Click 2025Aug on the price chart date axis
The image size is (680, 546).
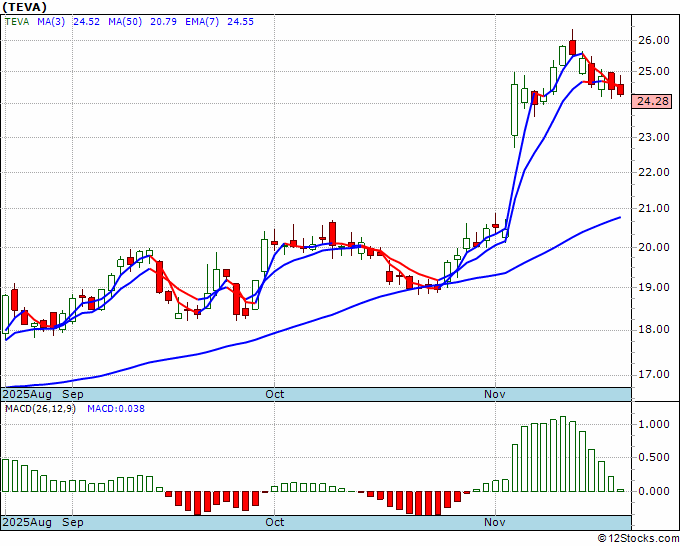27,394
